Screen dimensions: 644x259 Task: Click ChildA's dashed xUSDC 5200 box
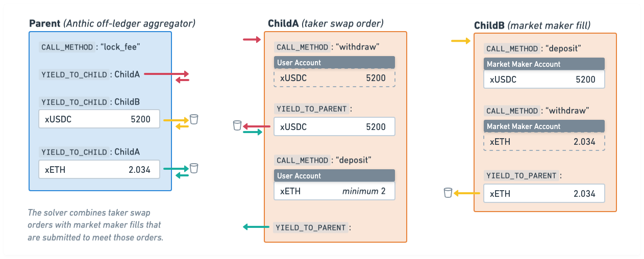point(334,77)
